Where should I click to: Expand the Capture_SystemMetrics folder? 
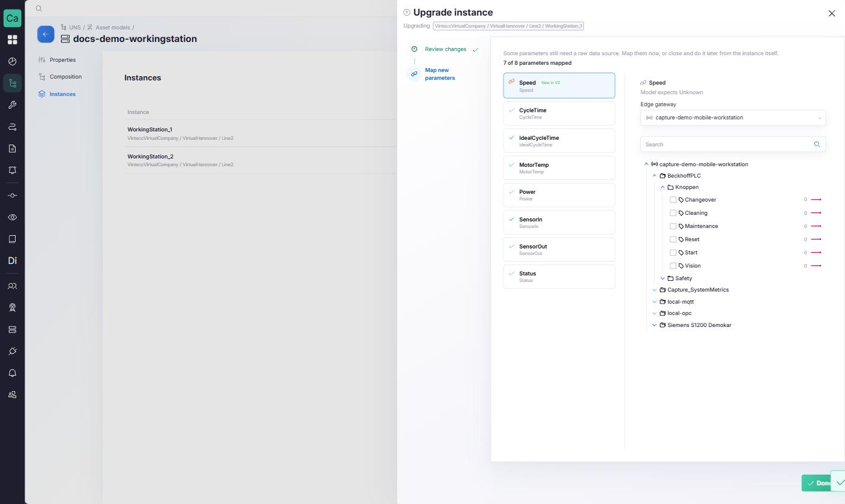tap(655, 290)
